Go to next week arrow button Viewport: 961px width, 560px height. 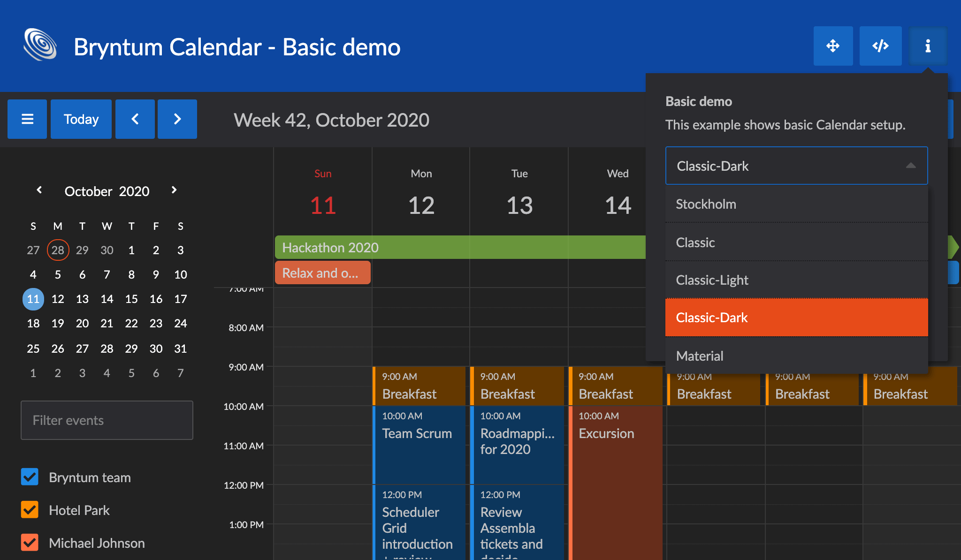click(177, 119)
